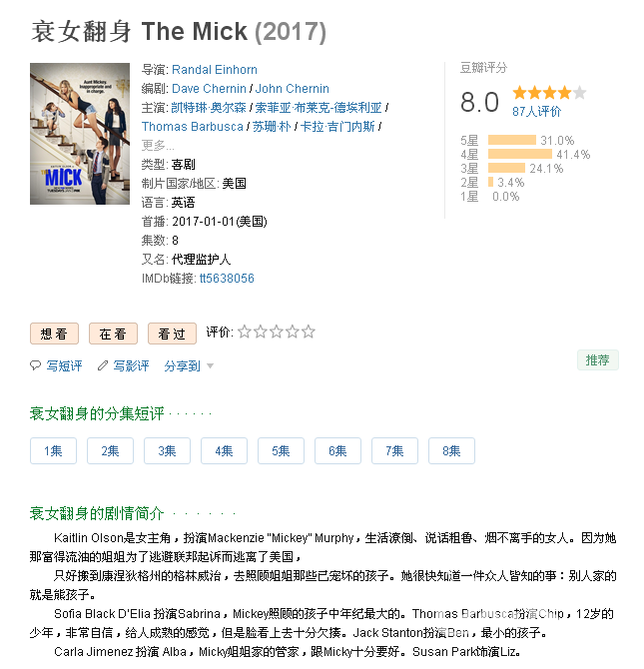Click the speech bubble 写短评 icon
644x669 pixels.
pyautogui.click(x=35, y=365)
